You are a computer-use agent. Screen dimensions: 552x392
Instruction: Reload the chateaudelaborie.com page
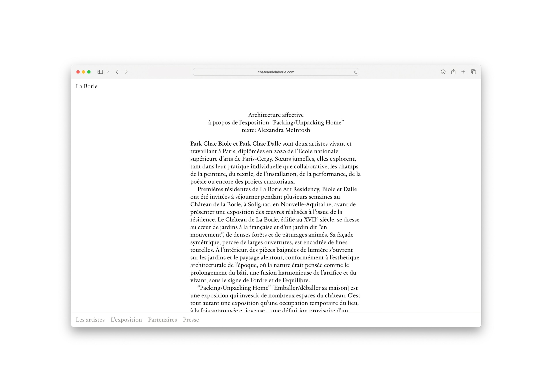355,72
